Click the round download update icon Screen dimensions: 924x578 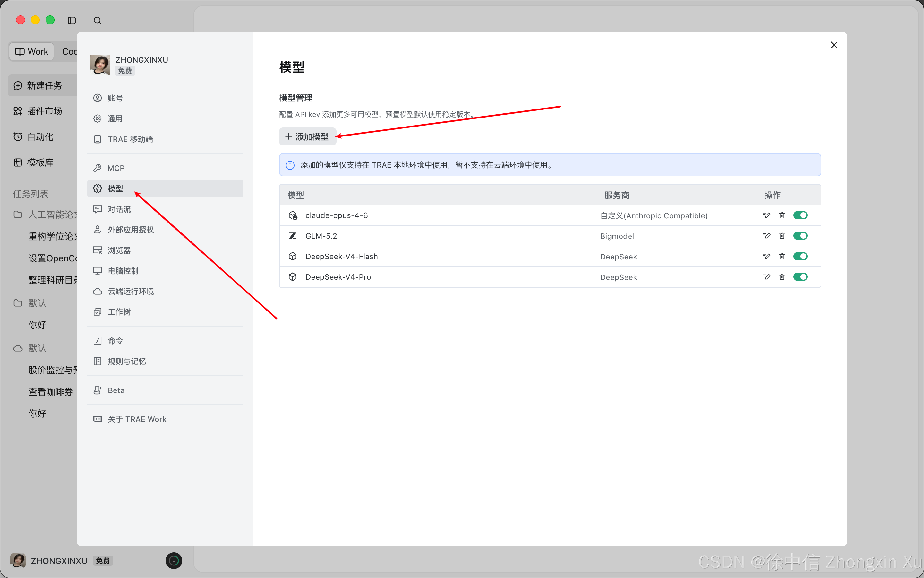(x=174, y=561)
